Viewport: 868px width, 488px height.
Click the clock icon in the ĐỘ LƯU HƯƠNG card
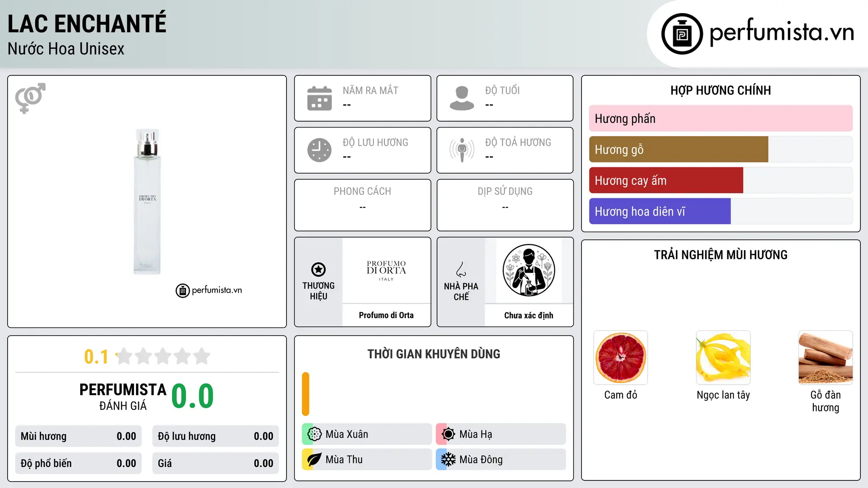pyautogui.click(x=320, y=150)
